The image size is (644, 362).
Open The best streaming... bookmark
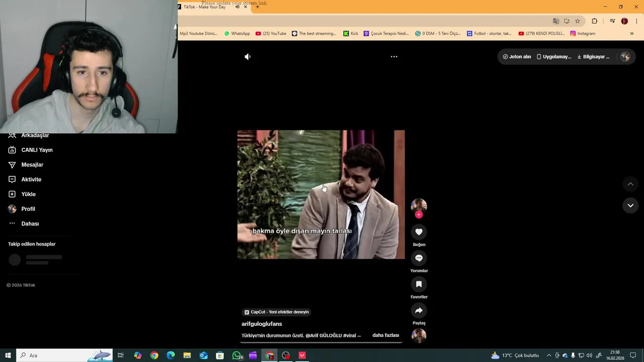tap(314, 34)
